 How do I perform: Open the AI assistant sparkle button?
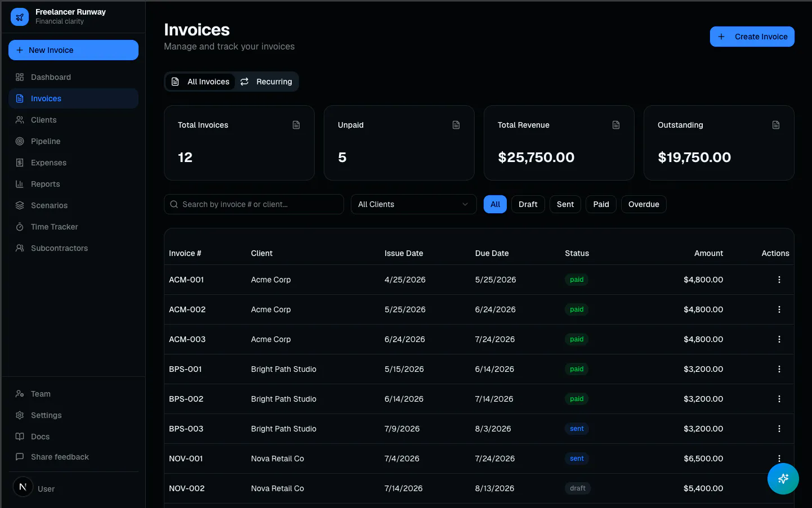pyautogui.click(x=783, y=479)
